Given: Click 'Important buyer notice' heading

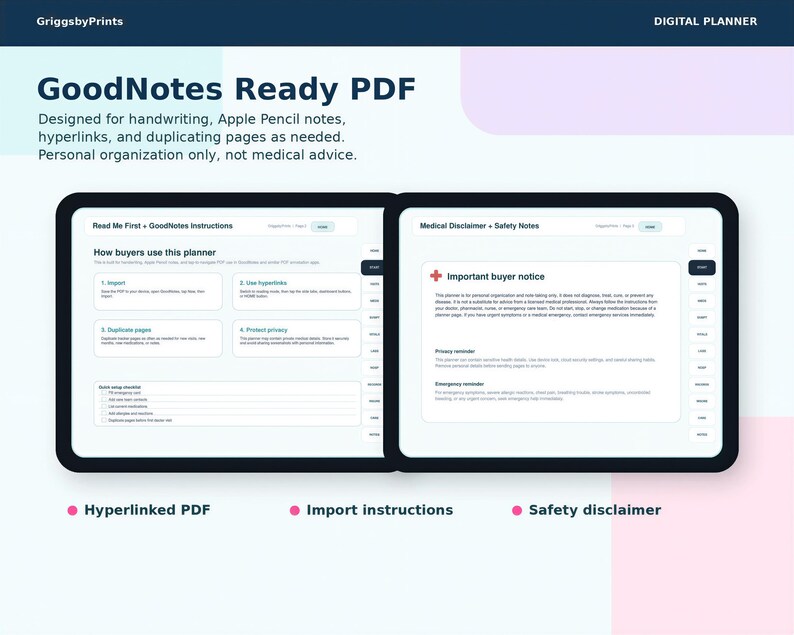Looking at the screenshot, I should coord(496,276).
